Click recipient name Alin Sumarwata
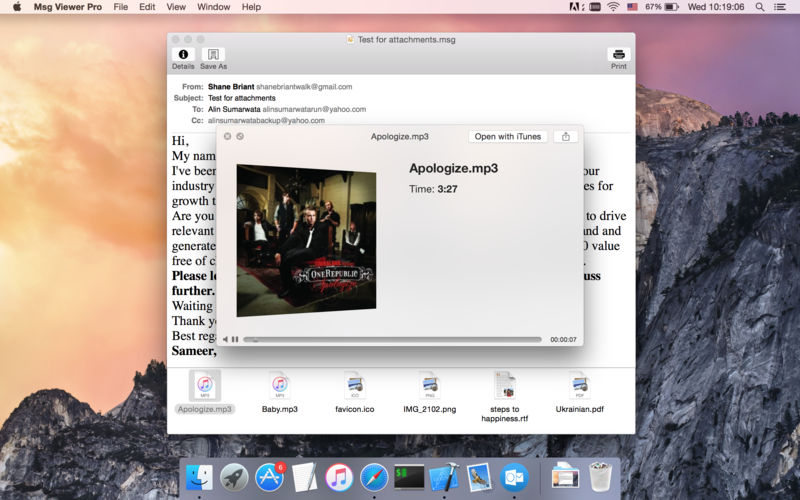Image resolution: width=800 pixels, height=500 pixels. [x=234, y=109]
